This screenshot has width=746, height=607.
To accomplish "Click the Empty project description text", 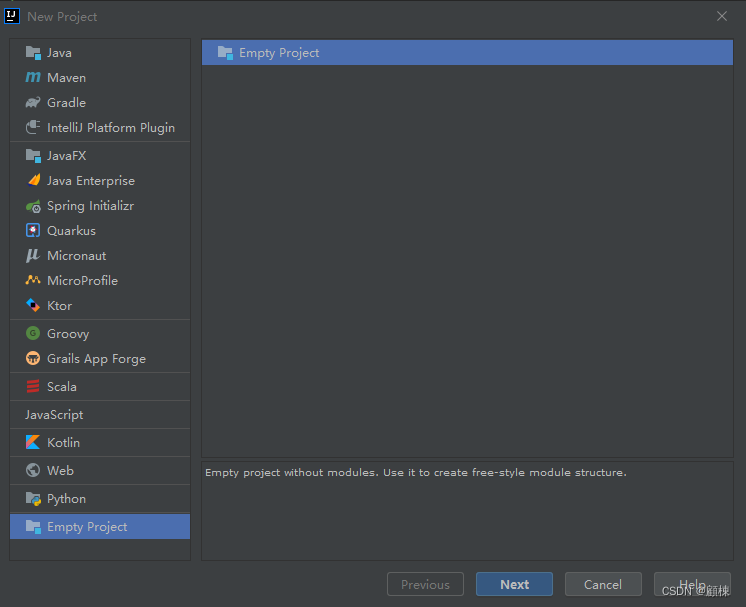I will tap(416, 472).
